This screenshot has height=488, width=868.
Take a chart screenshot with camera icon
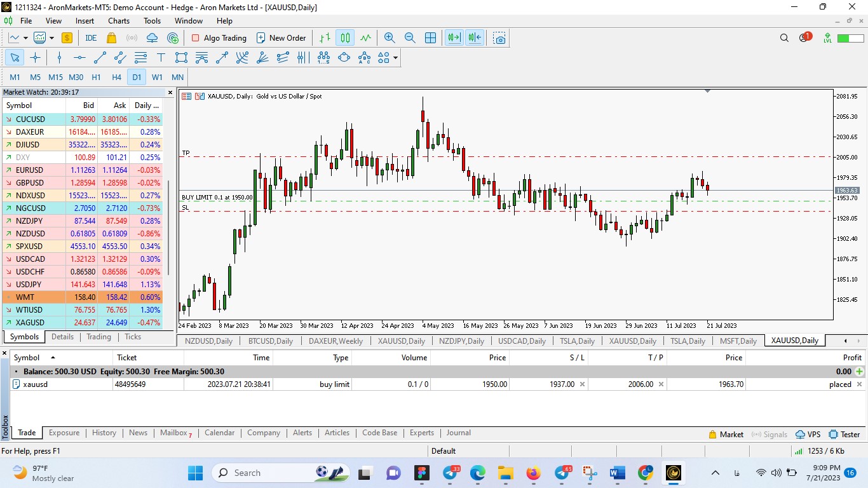[x=500, y=38]
